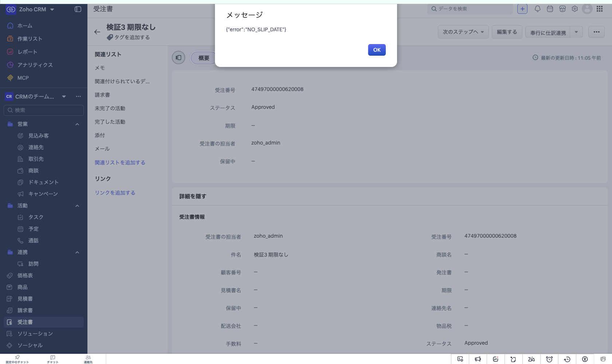
Task: Open arrow dropdown beside 奉行に仕訳連携
Action: click(576, 32)
